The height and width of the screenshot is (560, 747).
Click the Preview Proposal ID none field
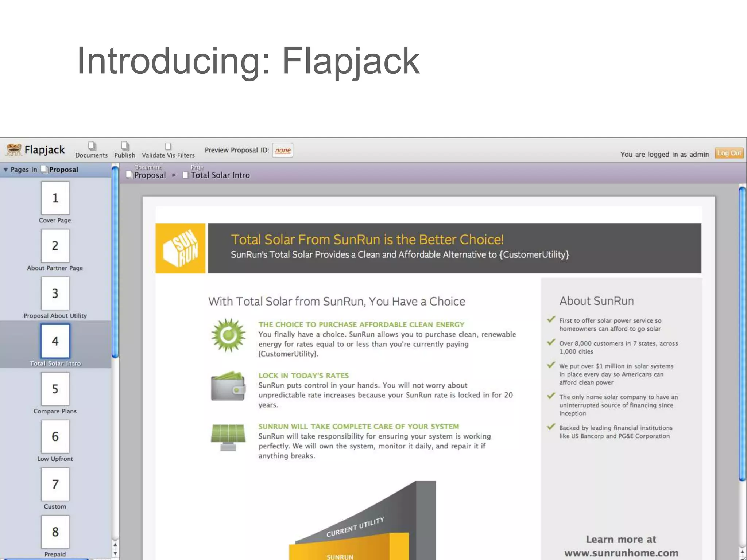283,150
